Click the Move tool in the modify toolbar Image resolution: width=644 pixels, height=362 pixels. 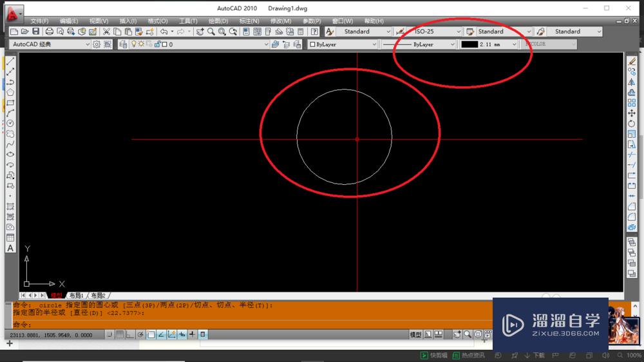(x=632, y=113)
